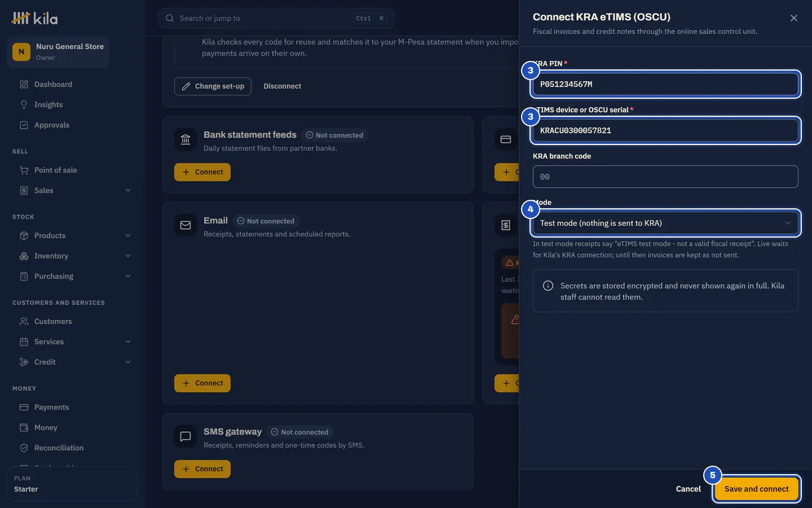The image size is (812, 508).
Task: Expand the Sales menu chevron
Action: point(128,190)
